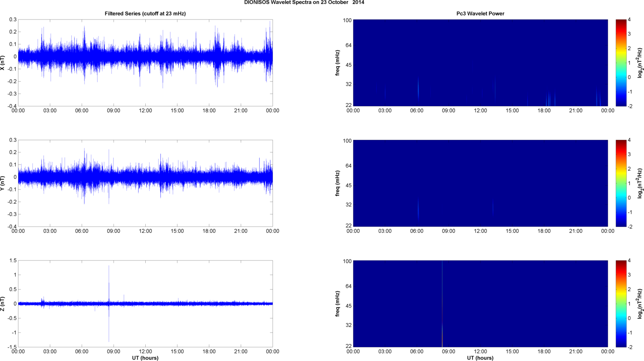Click the X component filtered series trace

(145, 57)
